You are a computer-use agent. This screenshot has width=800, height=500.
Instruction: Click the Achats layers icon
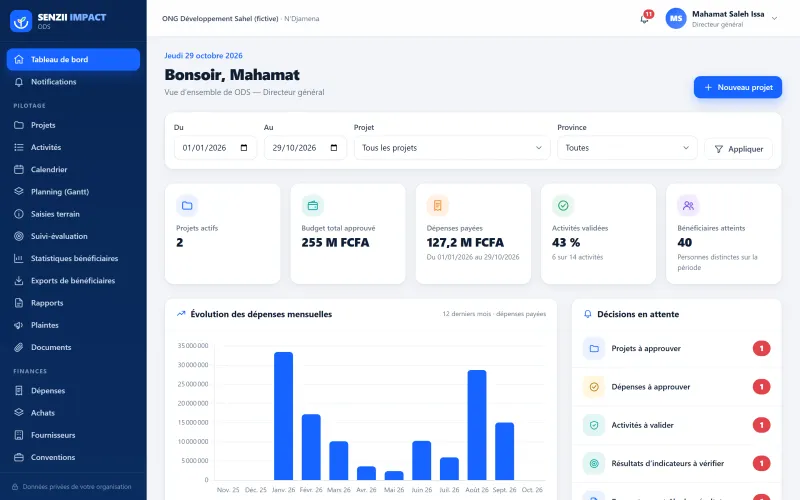tap(19, 413)
